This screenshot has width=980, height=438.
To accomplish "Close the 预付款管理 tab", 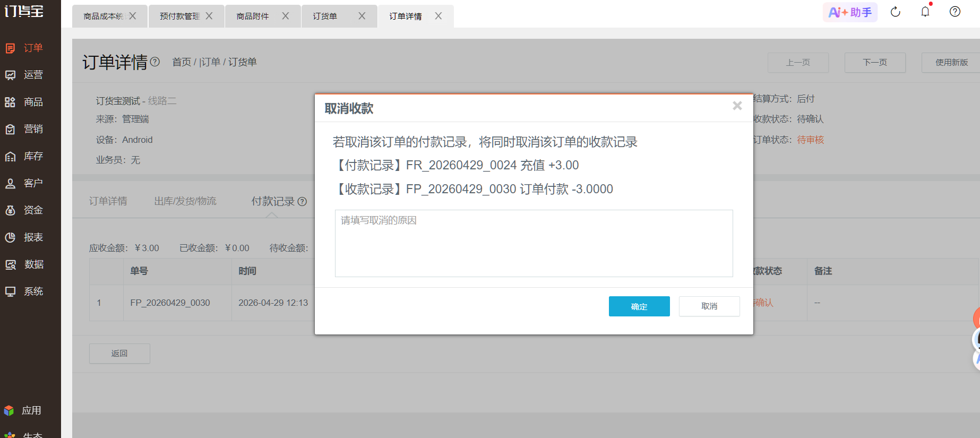I will 209,16.
